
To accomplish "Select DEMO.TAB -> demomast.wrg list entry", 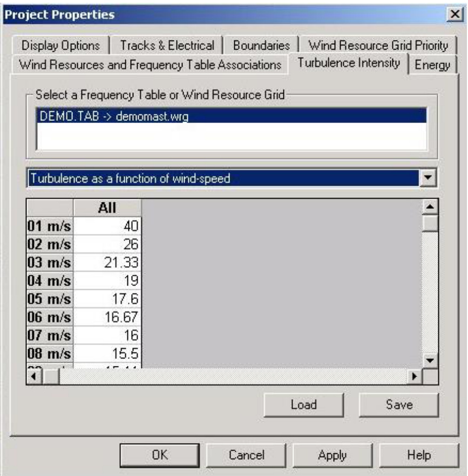I will pos(232,117).
